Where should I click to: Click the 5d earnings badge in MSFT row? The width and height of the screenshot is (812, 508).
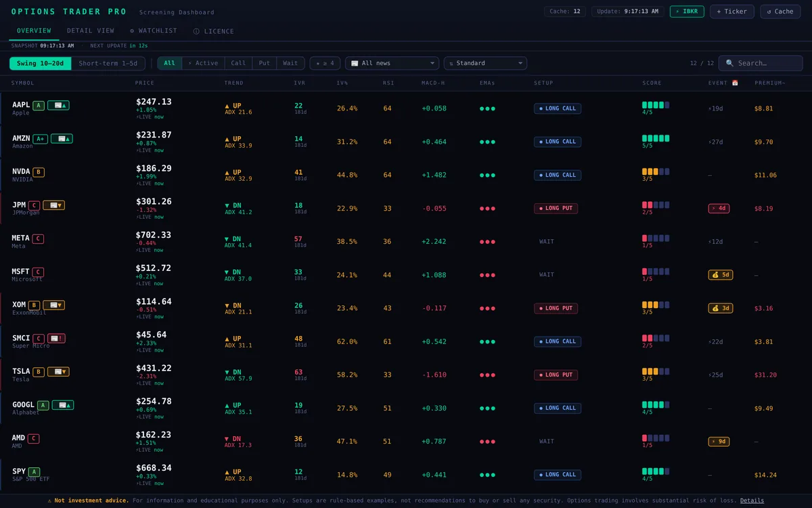(720, 275)
